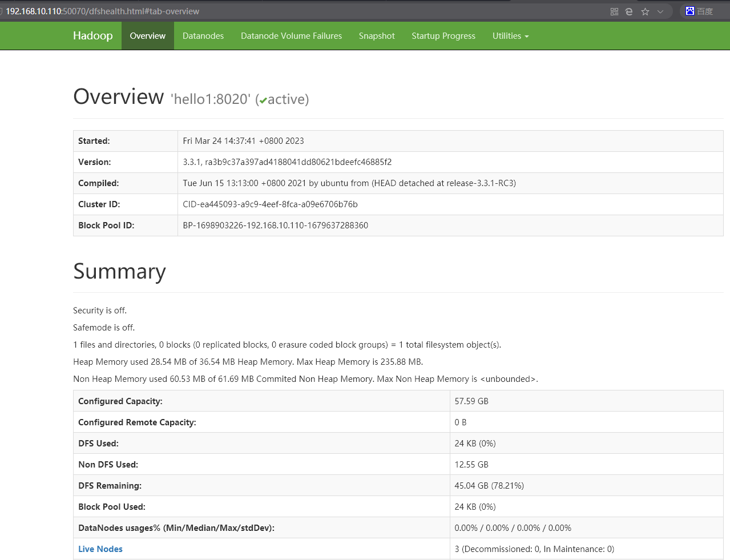Click the Baidu paw search icon

pyautogui.click(x=690, y=11)
